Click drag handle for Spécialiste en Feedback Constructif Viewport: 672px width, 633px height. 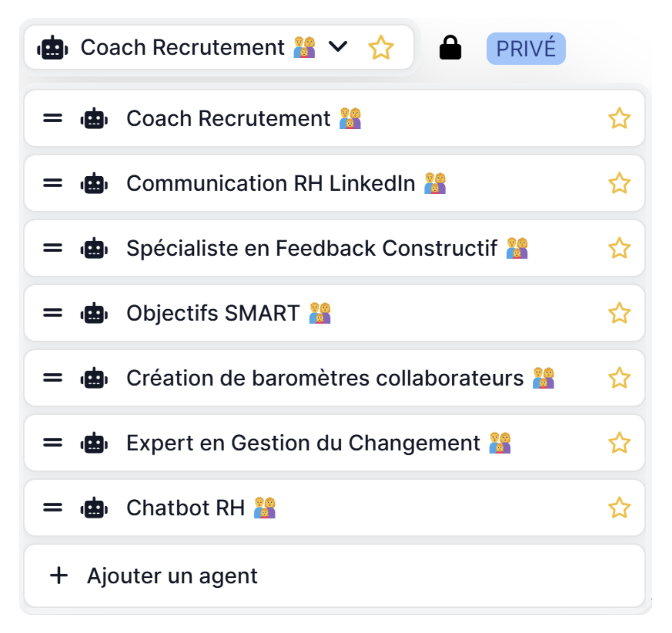[x=53, y=248]
